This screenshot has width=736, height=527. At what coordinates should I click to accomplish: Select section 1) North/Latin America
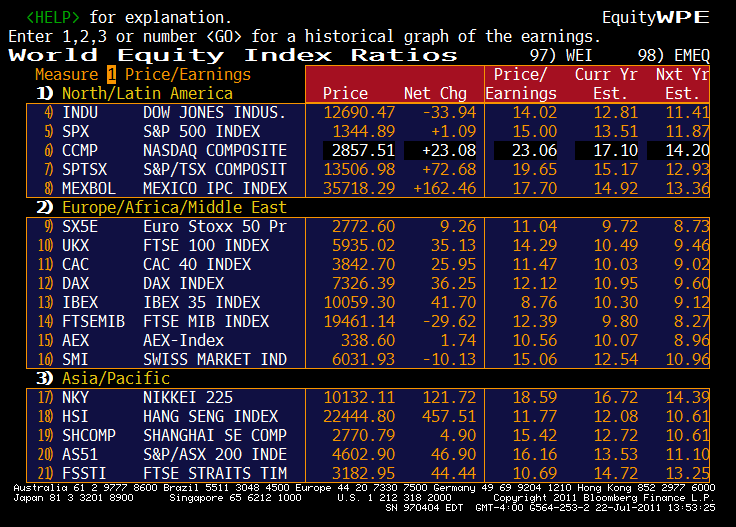click(x=135, y=93)
